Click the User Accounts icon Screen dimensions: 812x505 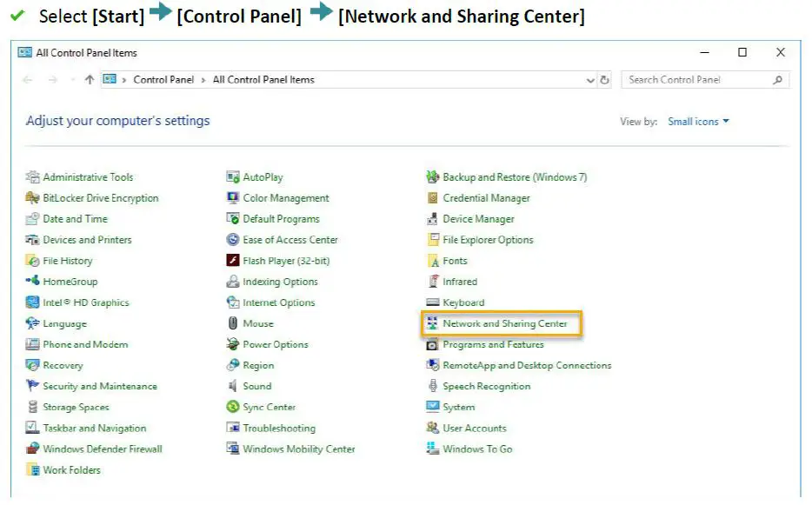(x=432, y=429)
